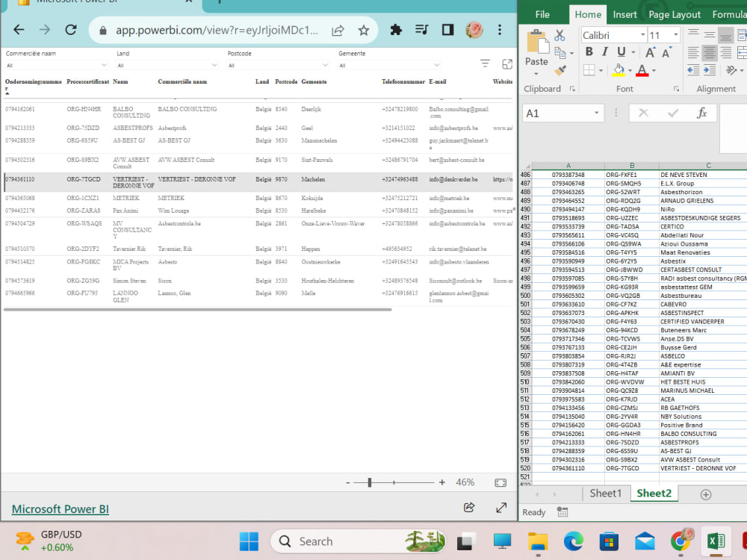Toggle center horizontal alignment in Excel

[x=710, y=52]
